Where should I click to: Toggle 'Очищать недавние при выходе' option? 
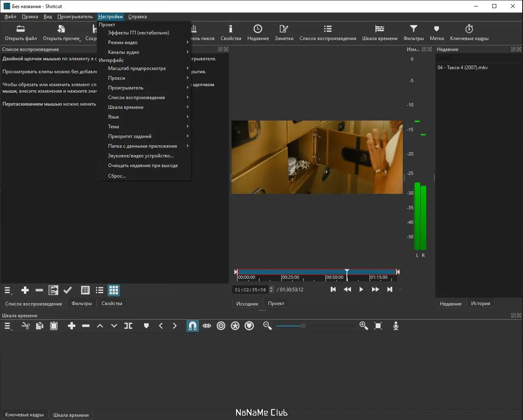(x=142, y=165)
